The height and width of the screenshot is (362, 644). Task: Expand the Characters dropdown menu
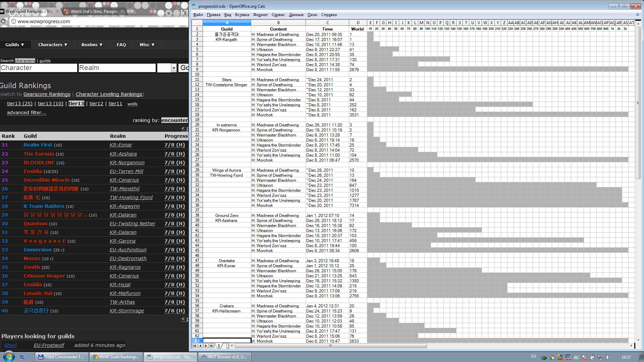point(53,45)
